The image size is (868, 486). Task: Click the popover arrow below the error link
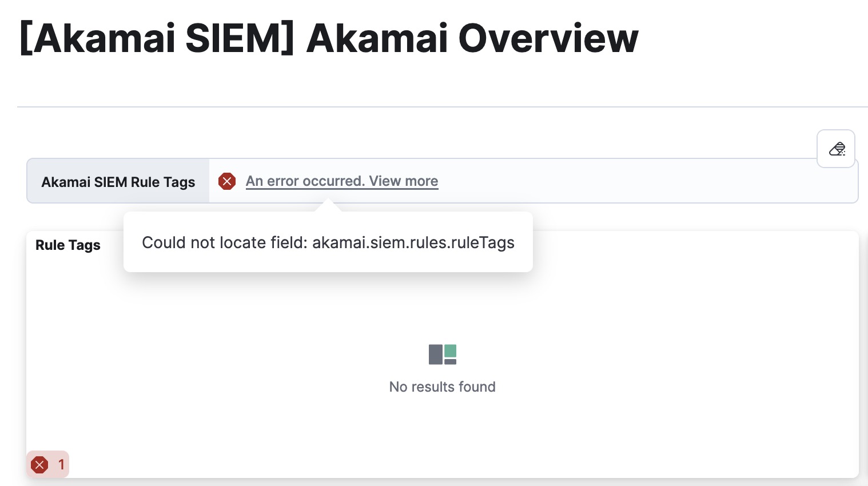coord(328,206)
